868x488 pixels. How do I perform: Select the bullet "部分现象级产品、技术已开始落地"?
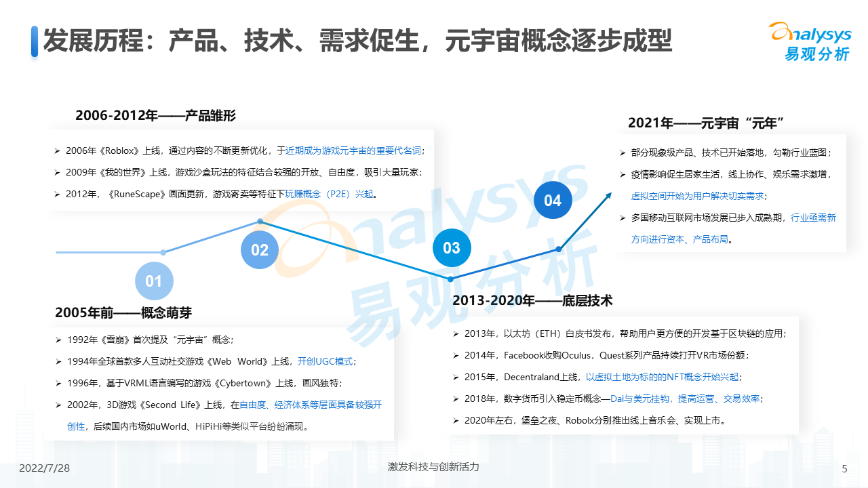tap(725, 152)
